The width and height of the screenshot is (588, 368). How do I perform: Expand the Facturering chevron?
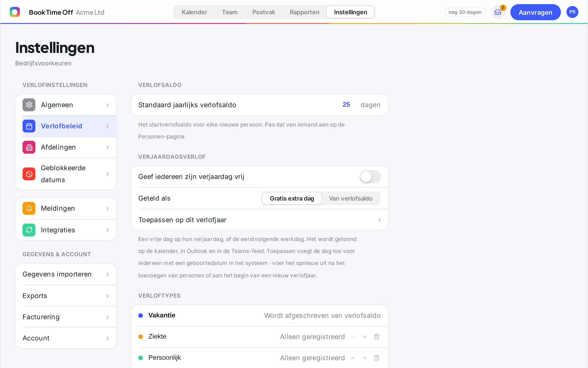(x=107, y=317)
